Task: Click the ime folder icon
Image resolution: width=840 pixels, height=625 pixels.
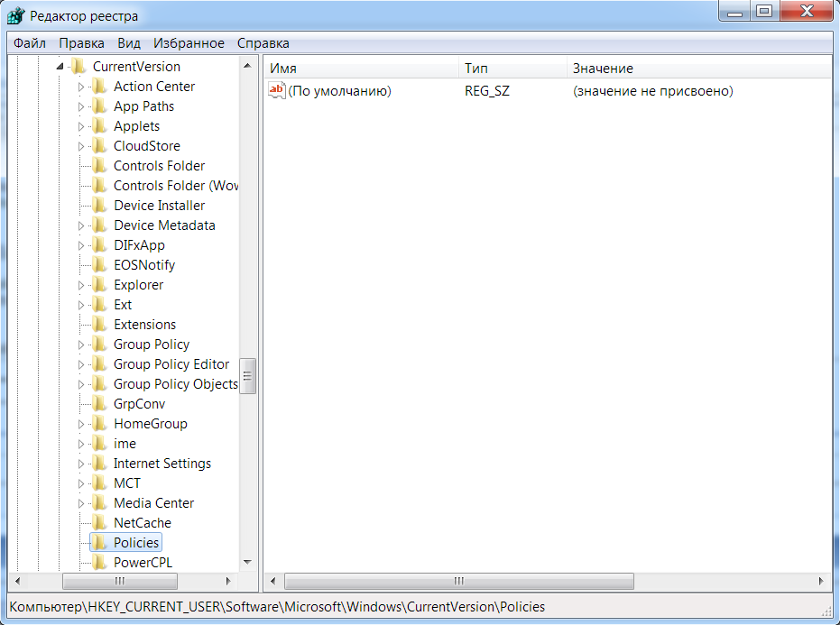Action: [99, 443]
